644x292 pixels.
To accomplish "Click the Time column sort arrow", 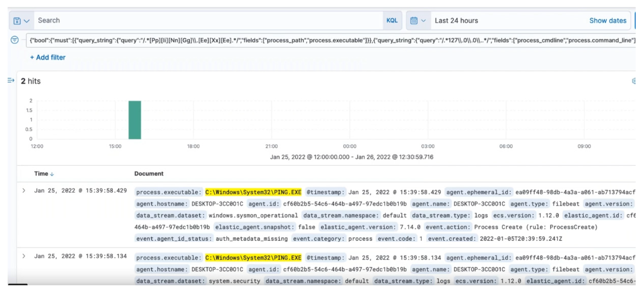I will click(52, 174).
